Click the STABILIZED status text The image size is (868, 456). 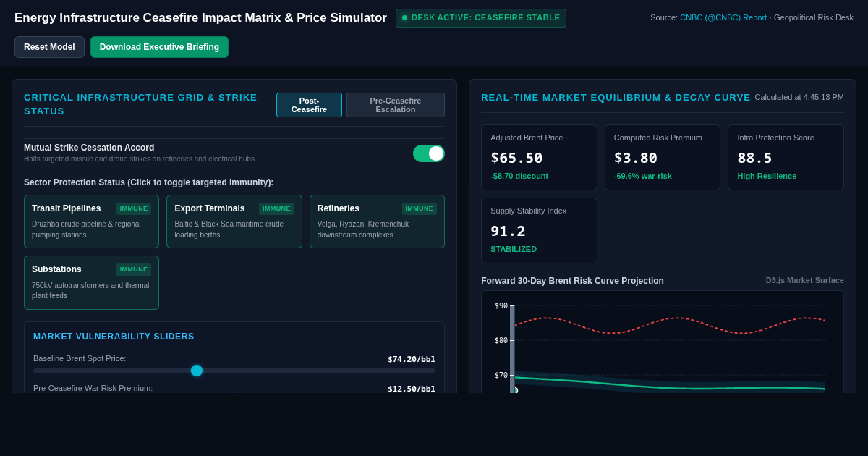pyautogui.click(x=514, y=249)
